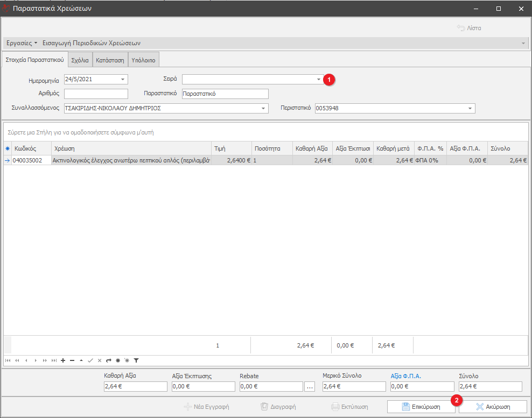Jump to the first record in the grid navigator
Image resolution: width=532 pixels, height=418 pixels.
[x=8, y=360]
